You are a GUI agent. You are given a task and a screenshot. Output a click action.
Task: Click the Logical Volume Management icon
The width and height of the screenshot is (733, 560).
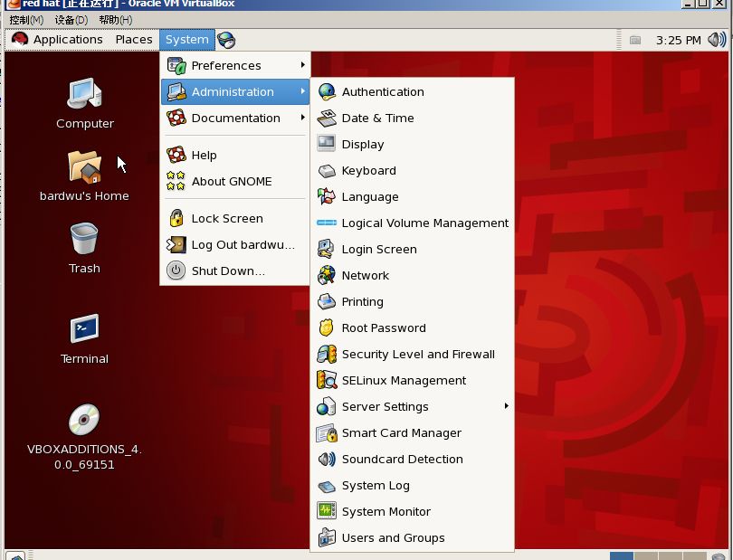coord(327,223)
